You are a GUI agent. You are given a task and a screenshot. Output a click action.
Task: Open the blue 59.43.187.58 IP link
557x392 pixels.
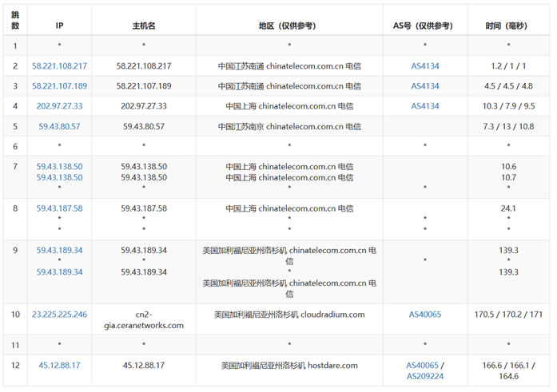[x=60, y=208]
